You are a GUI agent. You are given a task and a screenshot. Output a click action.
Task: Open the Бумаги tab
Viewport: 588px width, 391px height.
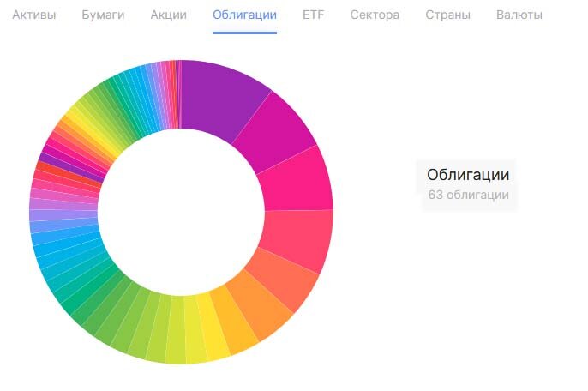pos(103,15)
